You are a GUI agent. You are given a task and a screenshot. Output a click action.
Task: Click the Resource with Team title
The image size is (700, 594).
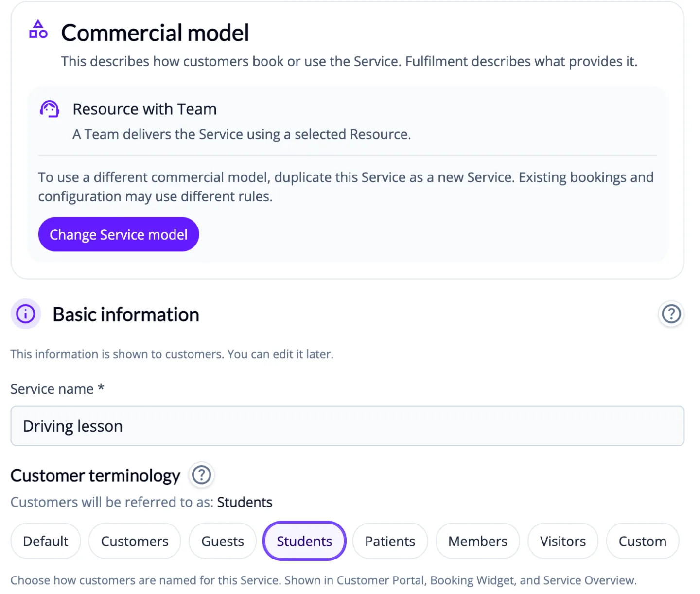pyautogui.click(x=145, y=109)
